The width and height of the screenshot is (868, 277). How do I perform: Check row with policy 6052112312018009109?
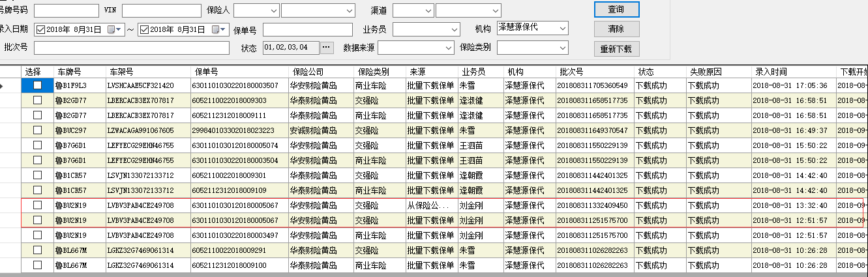coord(38,190)
